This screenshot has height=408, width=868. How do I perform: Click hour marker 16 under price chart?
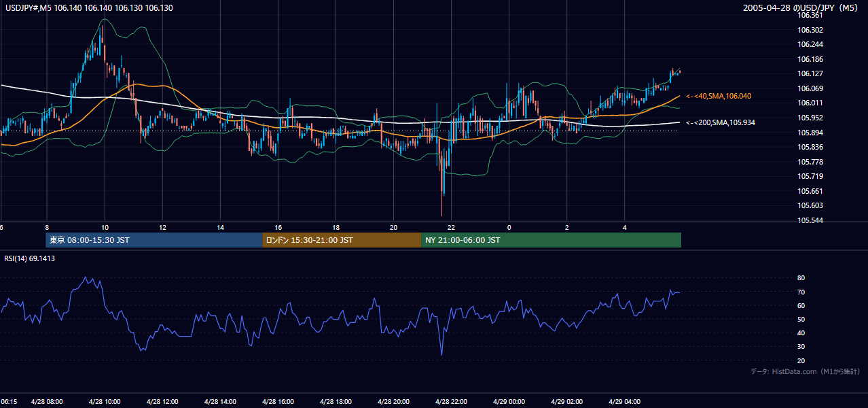tap(278, 227)
